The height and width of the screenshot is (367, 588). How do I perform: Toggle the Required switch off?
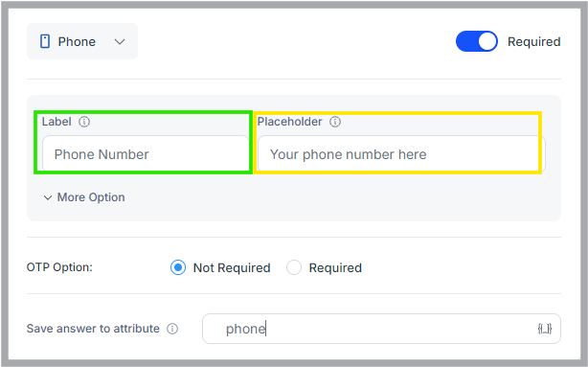click(477, 41)
